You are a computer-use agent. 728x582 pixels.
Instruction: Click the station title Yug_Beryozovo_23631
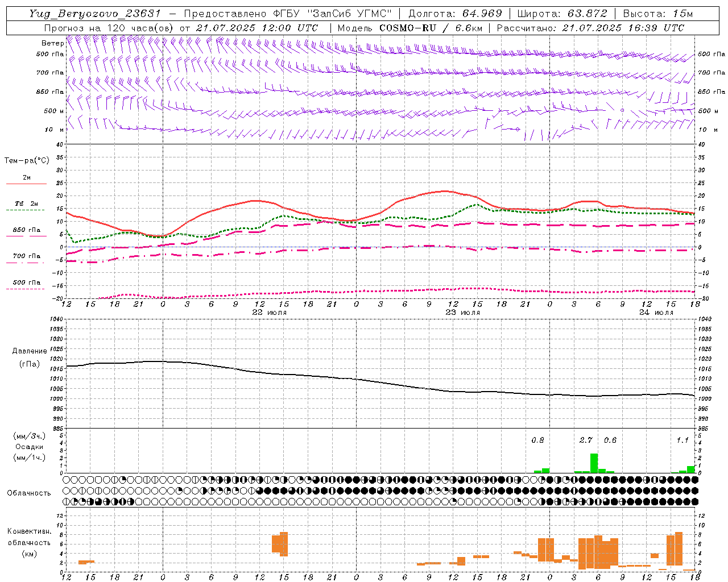[96, 14]
